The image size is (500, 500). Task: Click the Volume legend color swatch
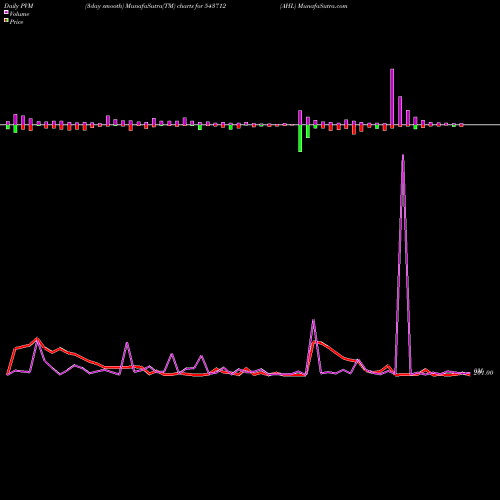point(6,12)
